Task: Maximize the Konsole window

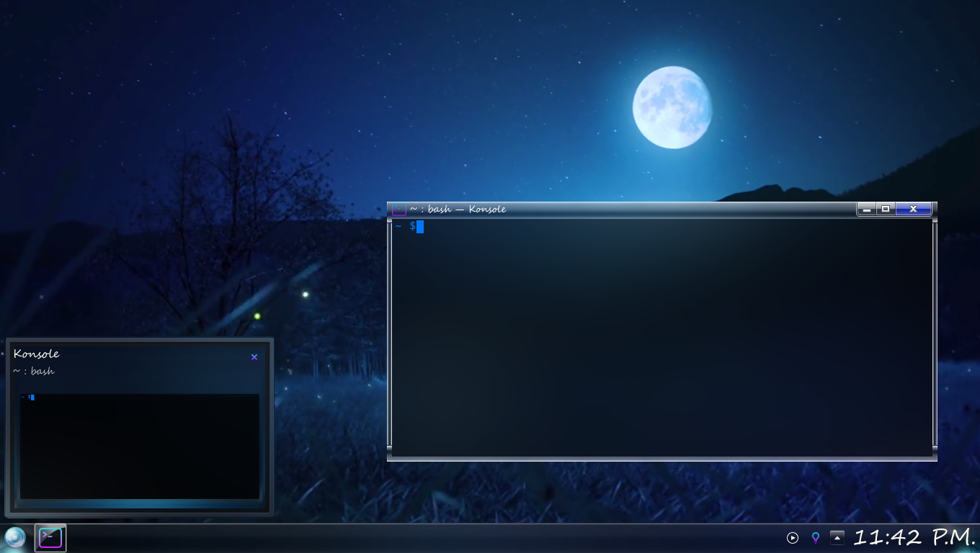Action: pyautogui.click(x=886, y=210)
